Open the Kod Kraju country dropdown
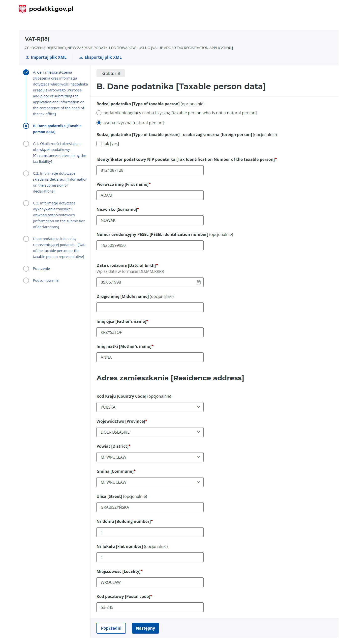The image size is (340, 644). click(150, 407)
